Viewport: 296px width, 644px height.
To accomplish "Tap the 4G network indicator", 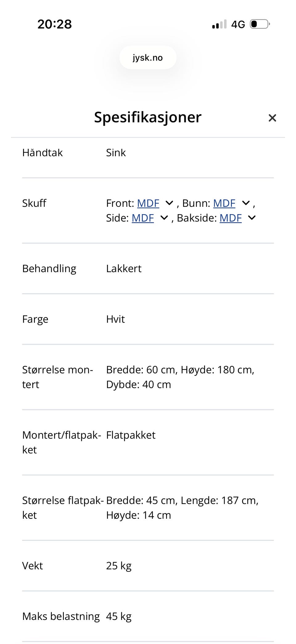I will click(238, 24).
